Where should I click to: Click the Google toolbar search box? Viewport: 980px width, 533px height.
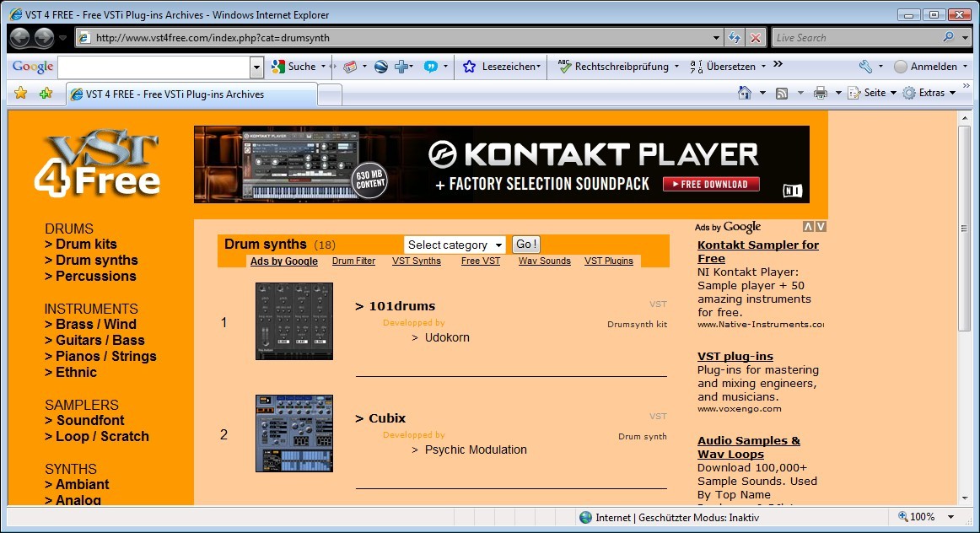[x=153, y=67]
